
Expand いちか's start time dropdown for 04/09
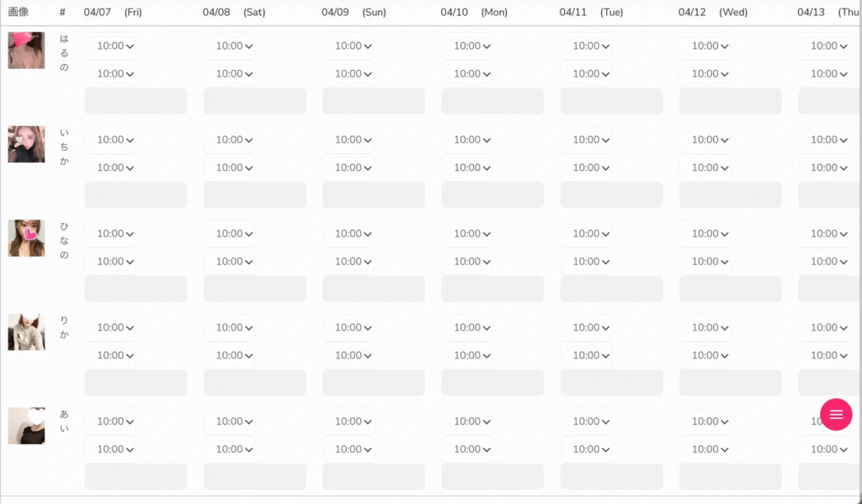pos(349,141)
